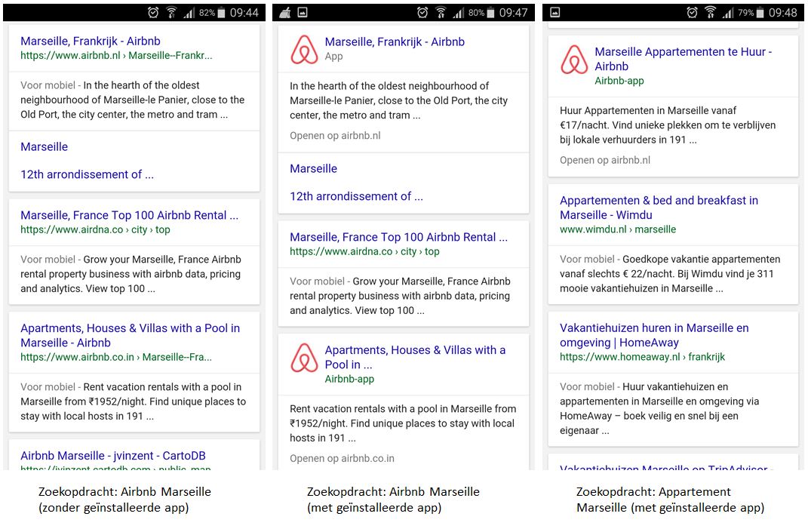
Task: Open Appartementen & bed and breakfast Wimdu result
Action: point(659,208)
